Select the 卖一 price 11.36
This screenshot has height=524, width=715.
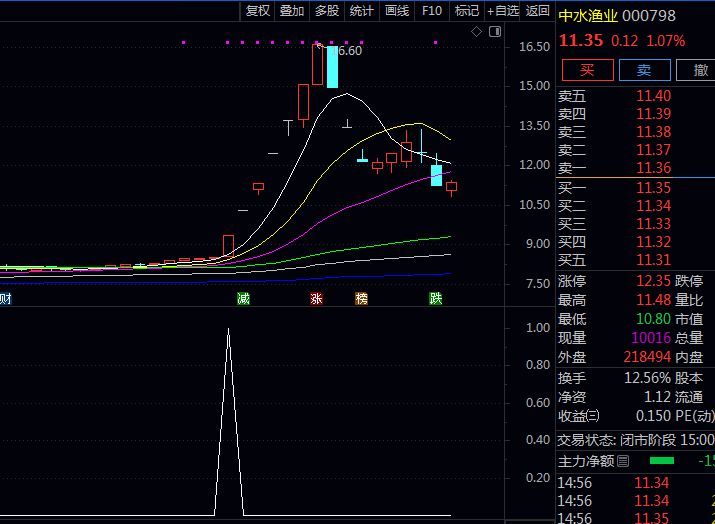[x=653, y=168]
